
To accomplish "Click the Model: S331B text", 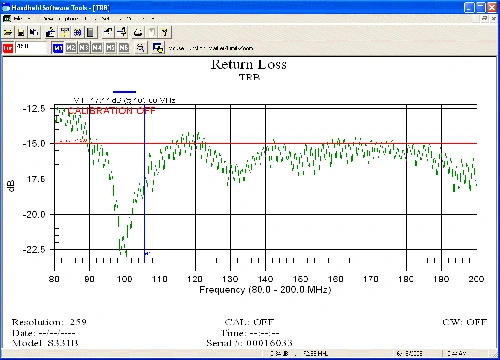I will pos(45,343).
